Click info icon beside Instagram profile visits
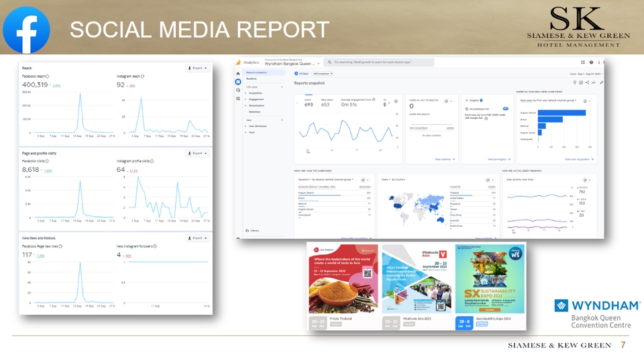Viewport: 644px width, 357px height. click(152, 161)
